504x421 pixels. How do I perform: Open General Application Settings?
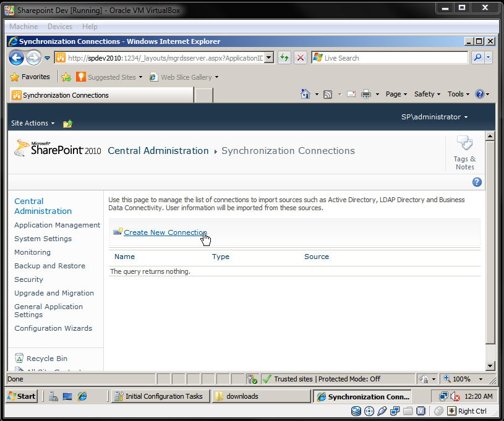coord(48,311)
